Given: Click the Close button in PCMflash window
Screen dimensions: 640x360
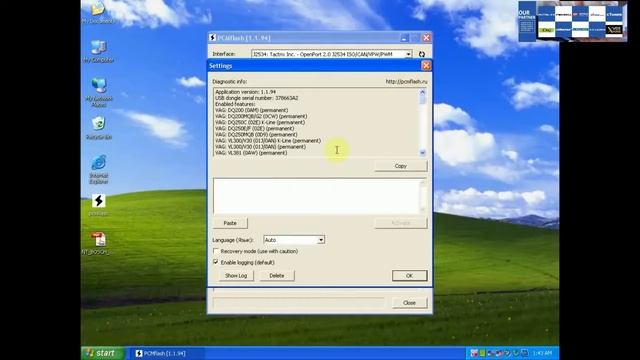Looking at the screenshot, I should (x=409, y=303).
